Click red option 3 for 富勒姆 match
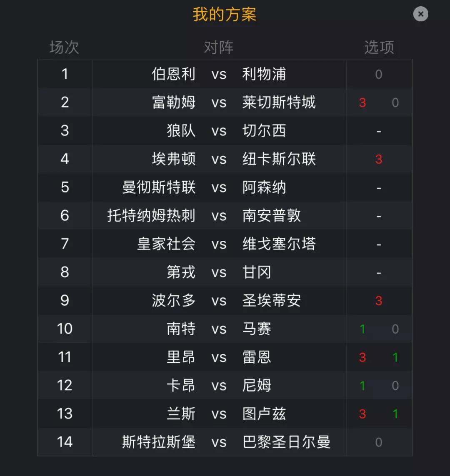 (362, 102)
